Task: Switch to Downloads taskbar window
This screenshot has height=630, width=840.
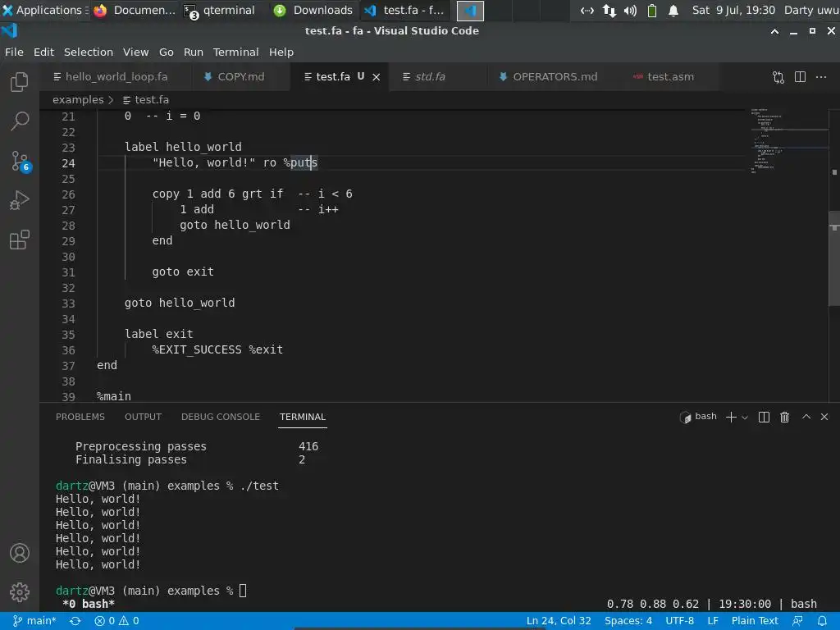Action: 313,10
